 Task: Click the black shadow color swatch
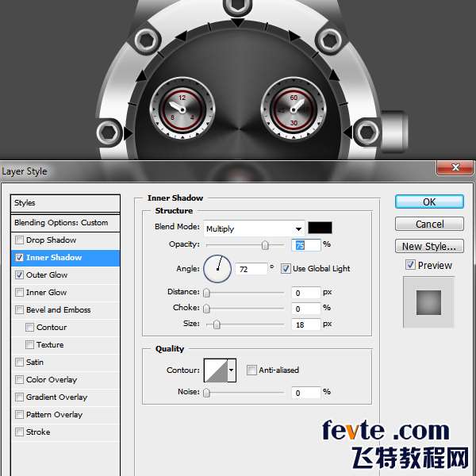(x=320, y=228)
